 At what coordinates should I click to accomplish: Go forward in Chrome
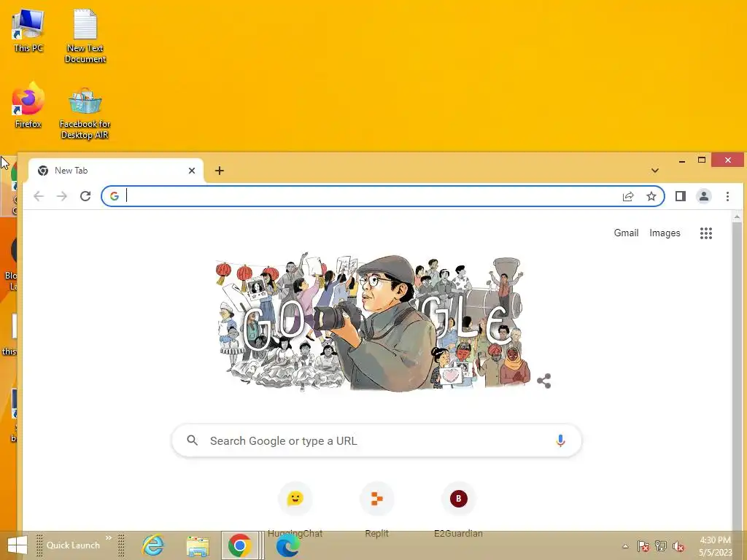(x=62, y=196)
